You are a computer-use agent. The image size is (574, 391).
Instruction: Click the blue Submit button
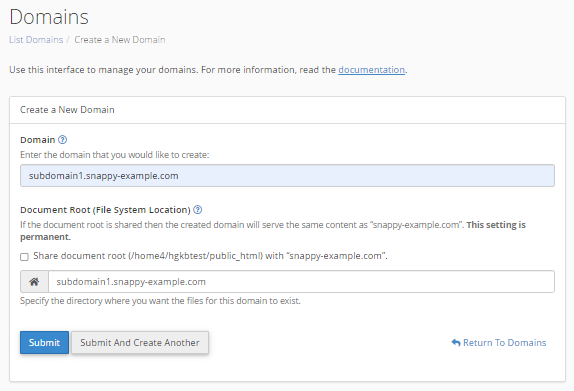click(44, 343)
